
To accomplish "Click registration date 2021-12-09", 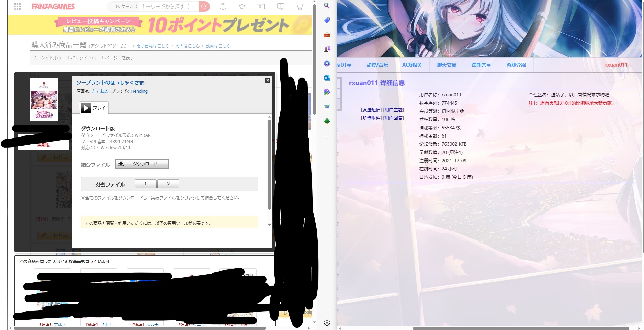I will tap(454, 161).
